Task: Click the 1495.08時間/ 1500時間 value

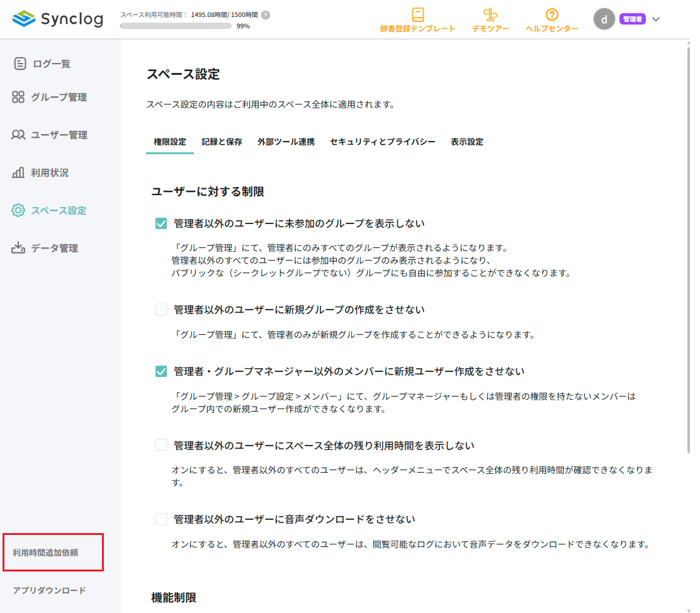Action: tap(224, 14)
